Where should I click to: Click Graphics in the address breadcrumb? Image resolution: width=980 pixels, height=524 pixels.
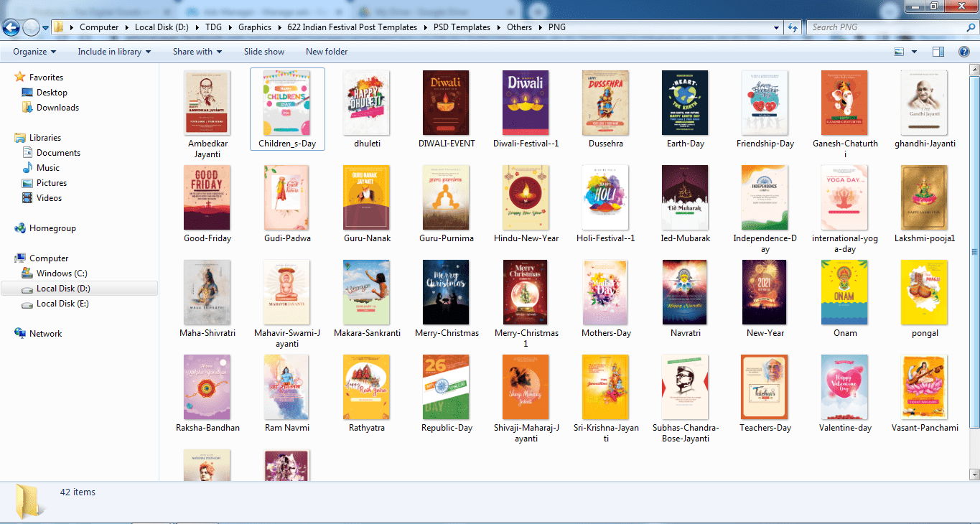(255, 27)
